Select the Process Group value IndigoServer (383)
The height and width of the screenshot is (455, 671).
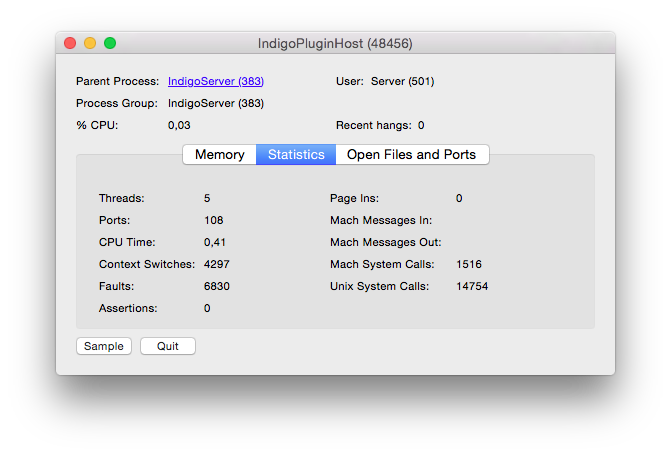(216, 104)
